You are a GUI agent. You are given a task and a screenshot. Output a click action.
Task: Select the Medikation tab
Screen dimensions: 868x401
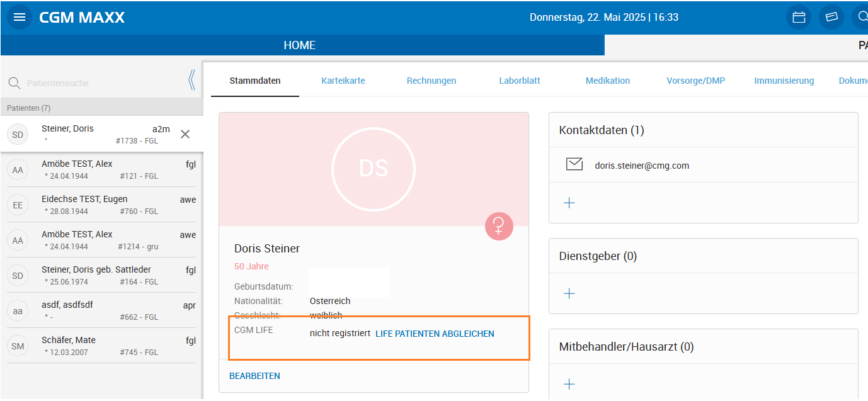point(607,81)
